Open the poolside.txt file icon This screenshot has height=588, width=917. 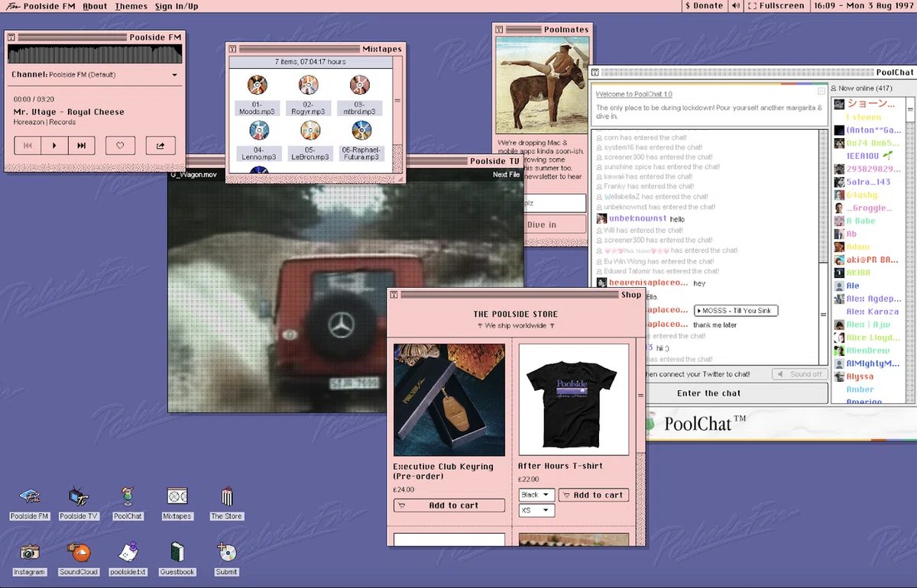click(x=128, y=559)
